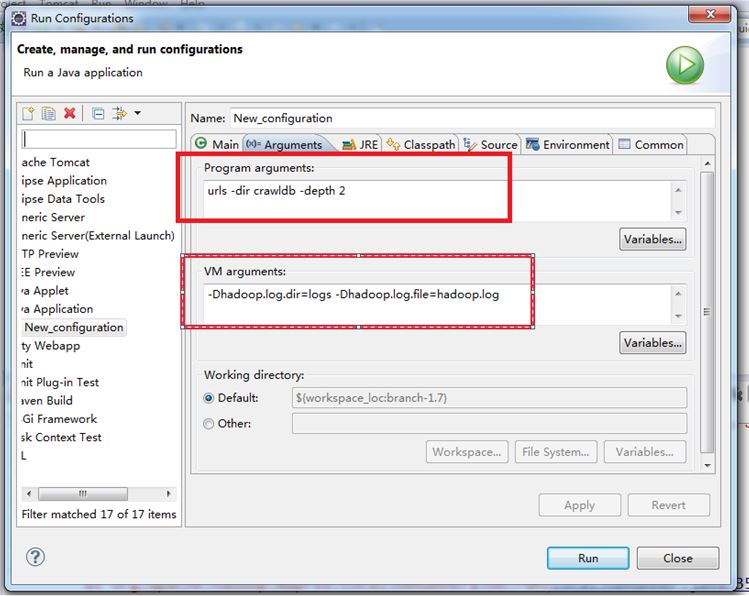
Task: Create a new launch configuration
Action: [28, 114]
